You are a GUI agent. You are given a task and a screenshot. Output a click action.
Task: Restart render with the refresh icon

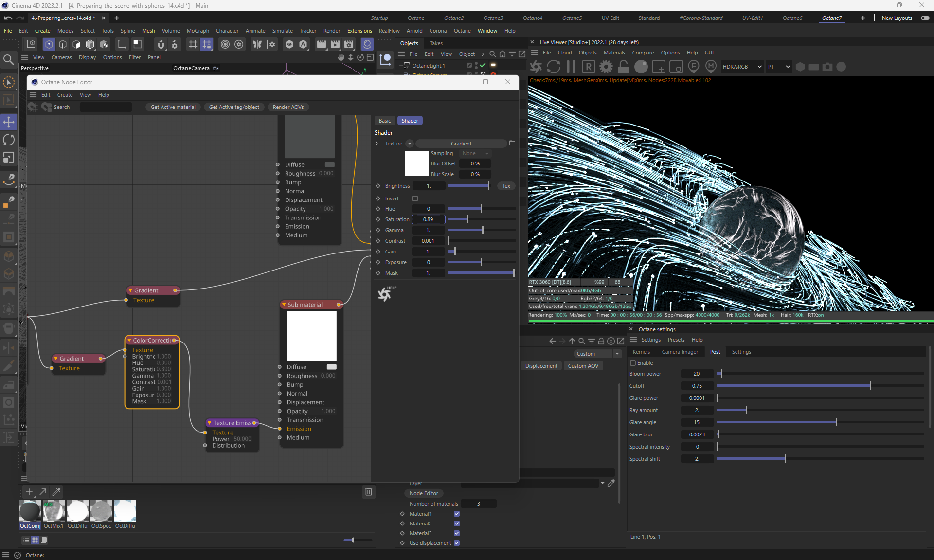(554, 67)
